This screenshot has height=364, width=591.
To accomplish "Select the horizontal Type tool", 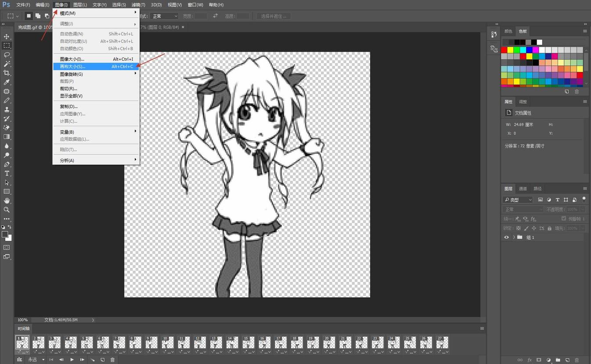I will (7, 174).
